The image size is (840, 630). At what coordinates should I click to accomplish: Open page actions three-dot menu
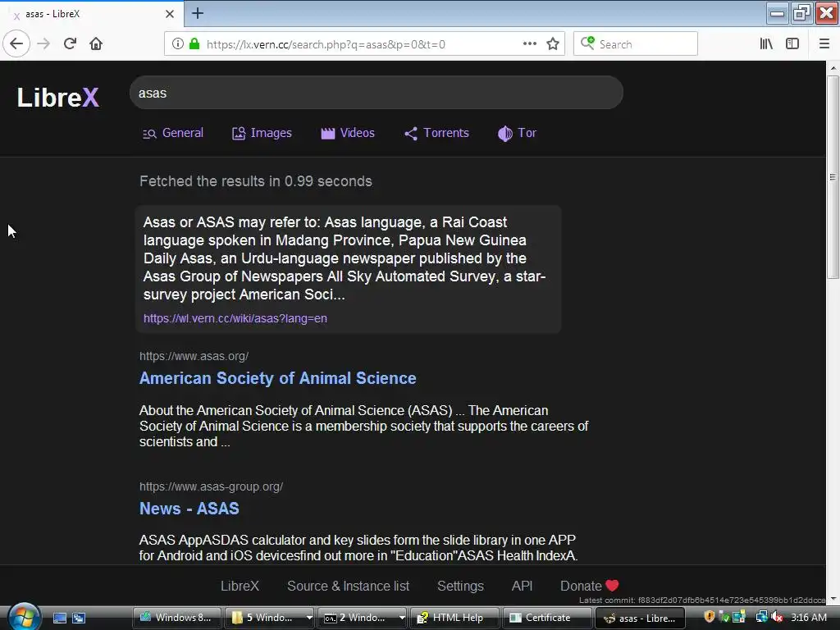pos(529,43)
